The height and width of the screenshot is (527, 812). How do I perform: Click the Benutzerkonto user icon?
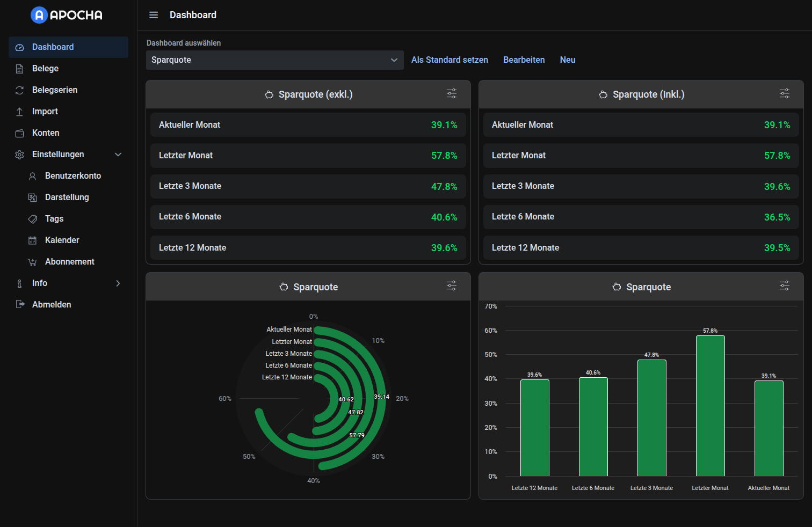click(32, 175)
